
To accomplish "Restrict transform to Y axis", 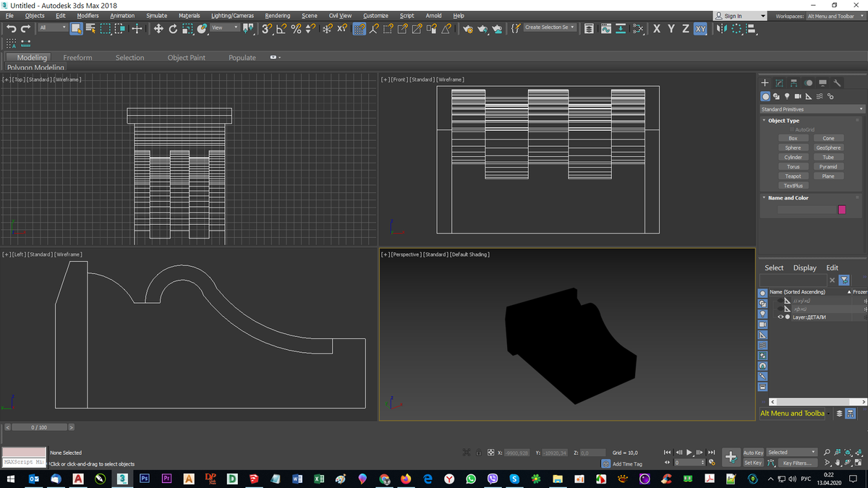I will tap(671, 28).
